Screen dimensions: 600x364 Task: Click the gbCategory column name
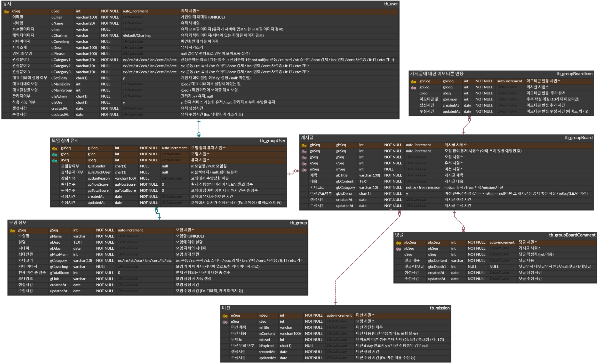click(x=346, y=188)
